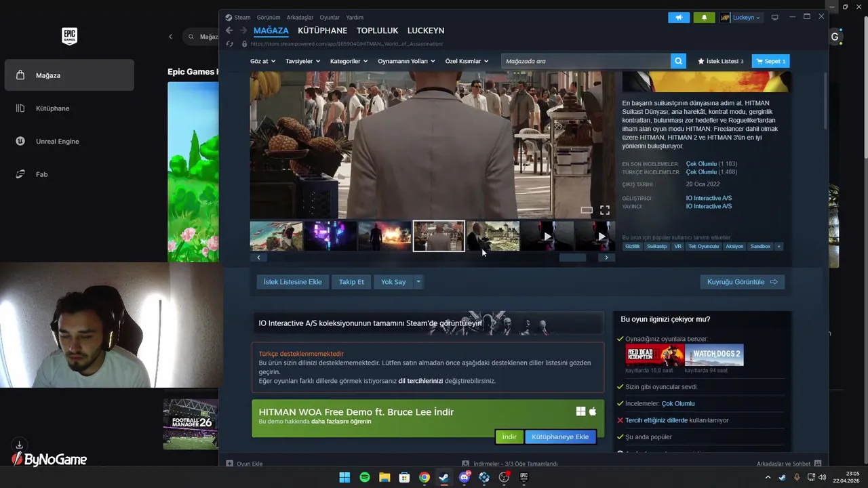Image resolution: width=868 pixels, height=488 pixels.
Task: Open Discord from taskbar
Action: 465,477
